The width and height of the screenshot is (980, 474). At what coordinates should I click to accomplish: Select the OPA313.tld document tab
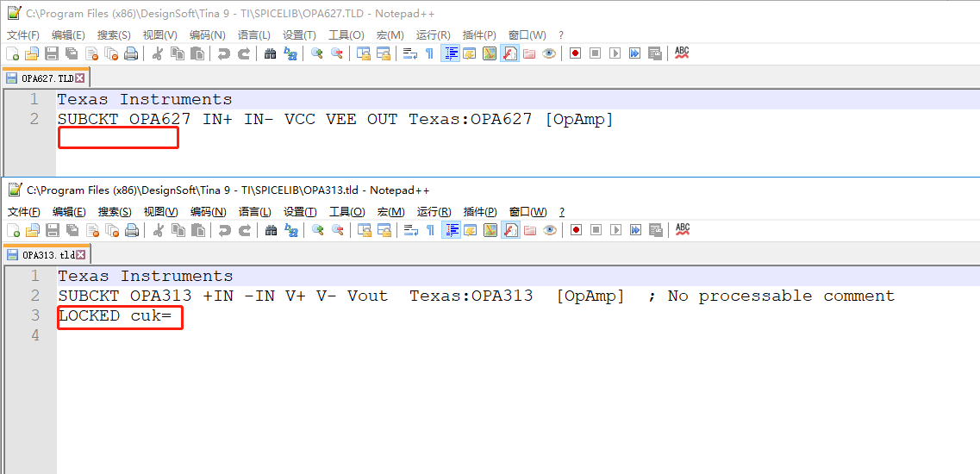[x=47, y=254]
